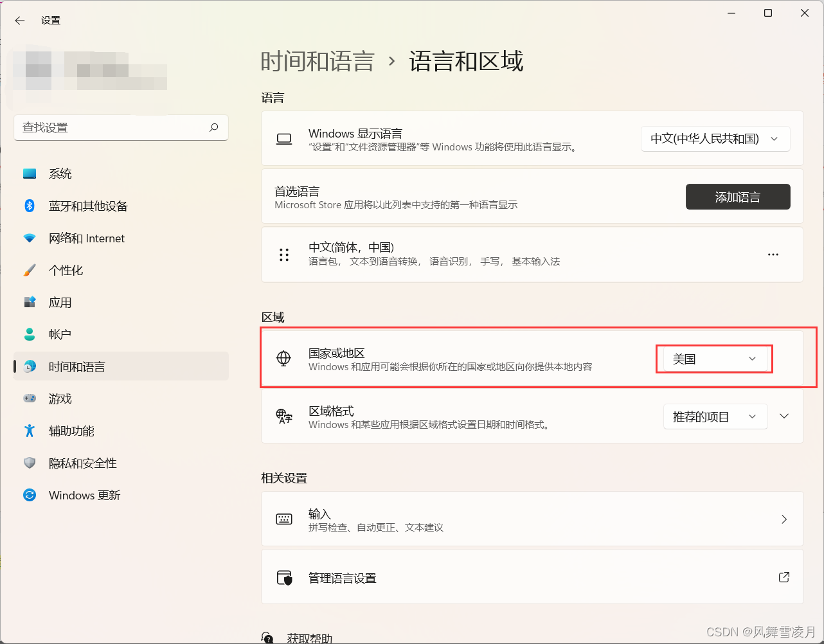This screenshot has height=644, width=824.
Task: Select 个性化 in the sidebar
Action: pos(121,270)
